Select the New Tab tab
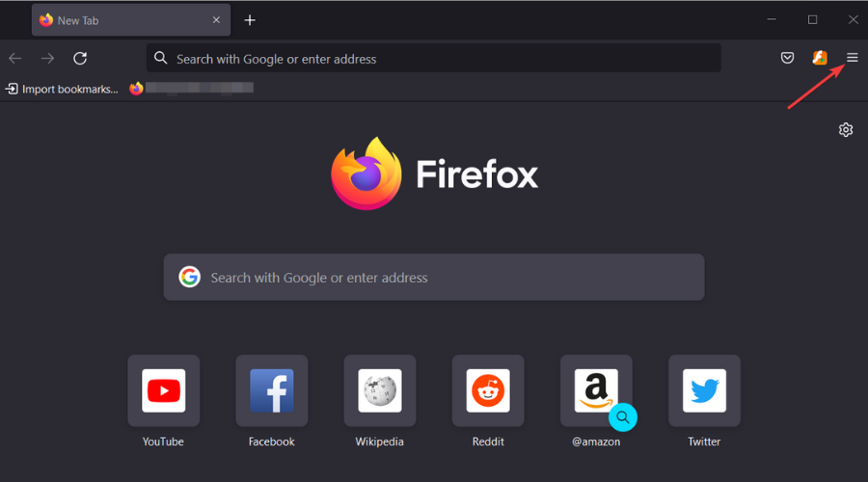This screenshot has width=868, height=482. (131, 20)
